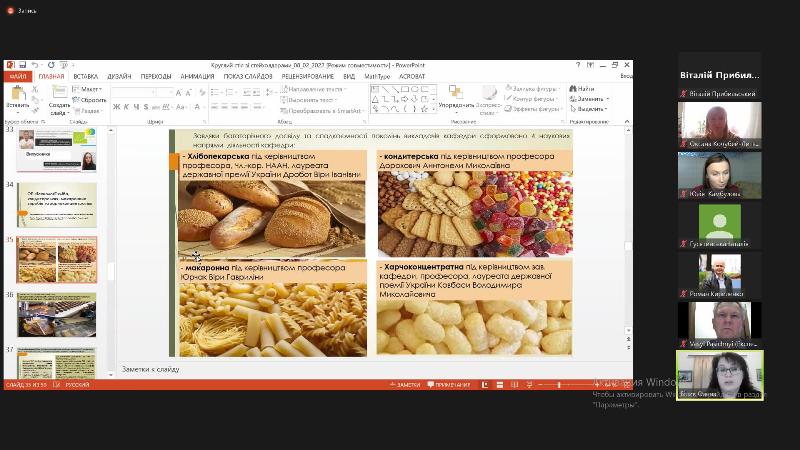This screenshot has width=800, height=450.
Task: Decrease font size with small A icon
Action: pyautogui.click(x=188, y=92)
